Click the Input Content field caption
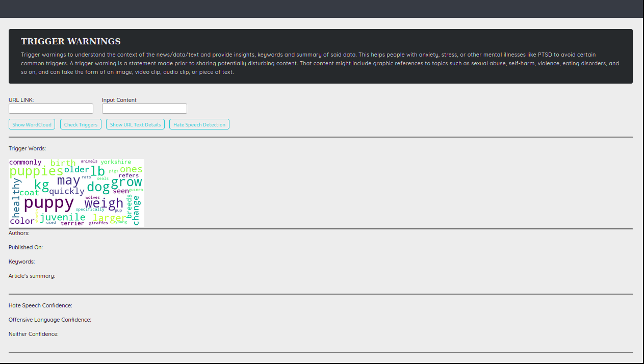 pyautogui.click(x=119, y=100)
